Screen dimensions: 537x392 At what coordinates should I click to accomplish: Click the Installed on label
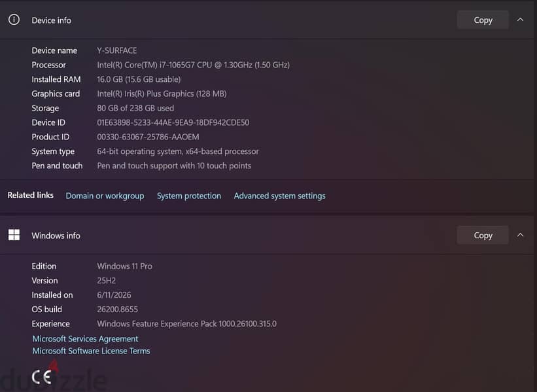coord(52,294)
